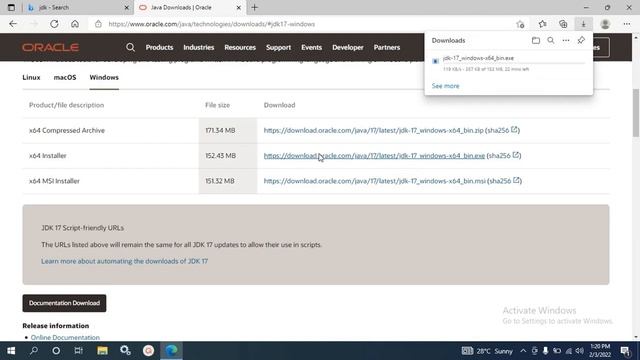Image resolution: width=640 pixels, height=360 pixels.
Task: Switch to the macOS tab
Action: pos(65,77)
